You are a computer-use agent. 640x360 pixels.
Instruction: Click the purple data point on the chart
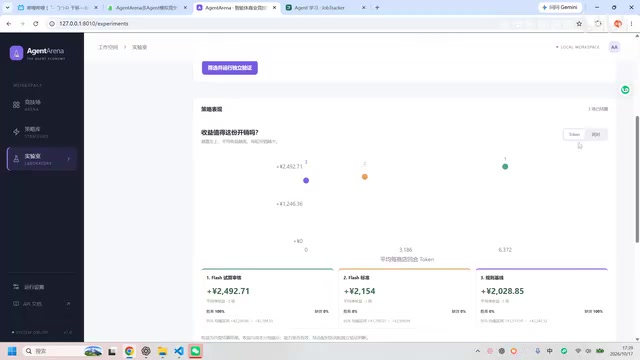[x=306, y=180]
